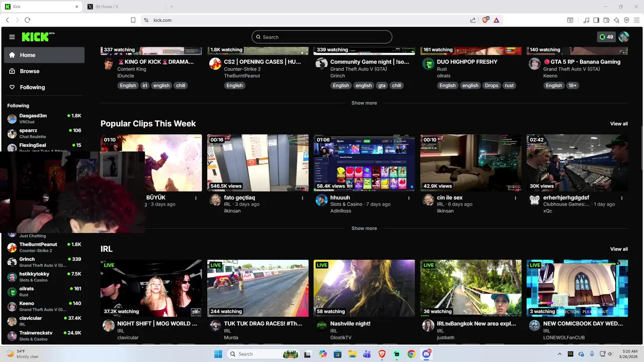Open Trainwreckstv in sidebar channel list
Image resolution: width=644 pixels, height=362 pixels.
pyautogui.click(x=44, y=336)
